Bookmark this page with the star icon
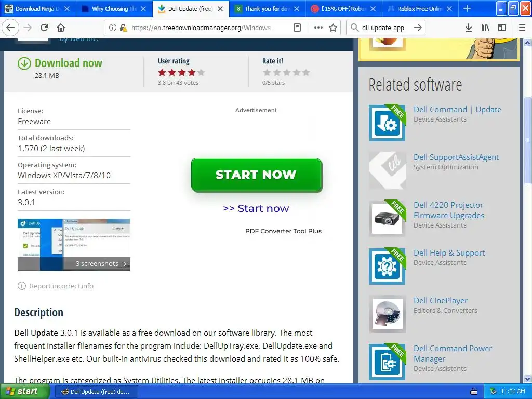 click(x=333, y=28)
